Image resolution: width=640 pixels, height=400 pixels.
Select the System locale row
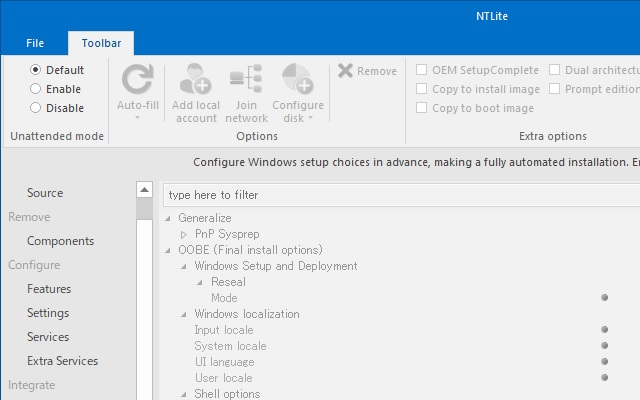(x=230, y=346)
